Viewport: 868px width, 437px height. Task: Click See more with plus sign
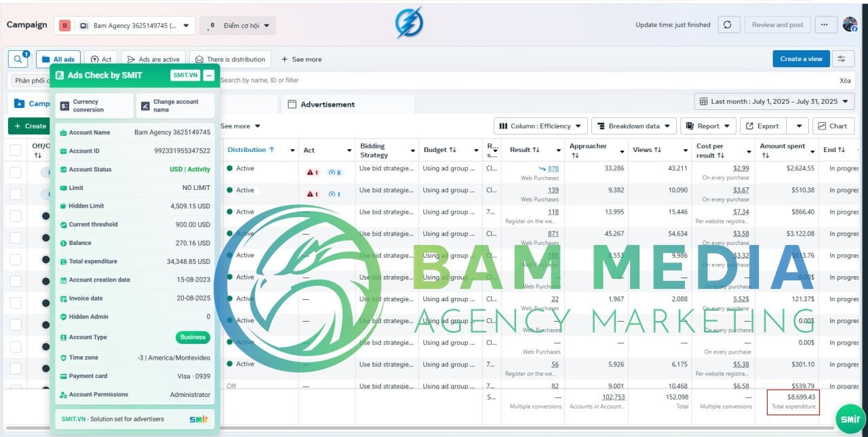(x=302, y=59)
